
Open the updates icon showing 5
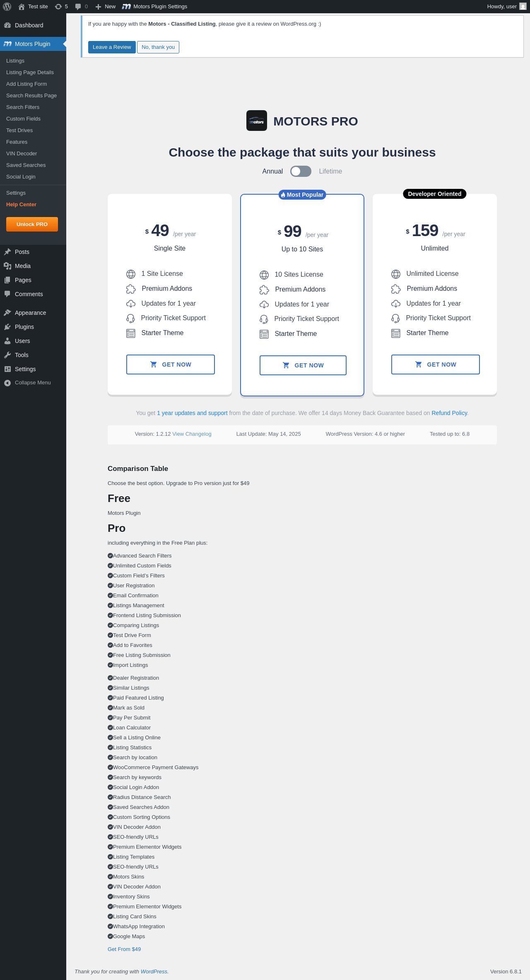[58, 7]
